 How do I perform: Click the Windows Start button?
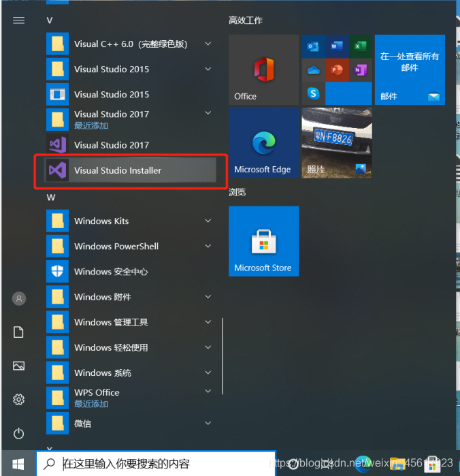[x=18, y=464]
